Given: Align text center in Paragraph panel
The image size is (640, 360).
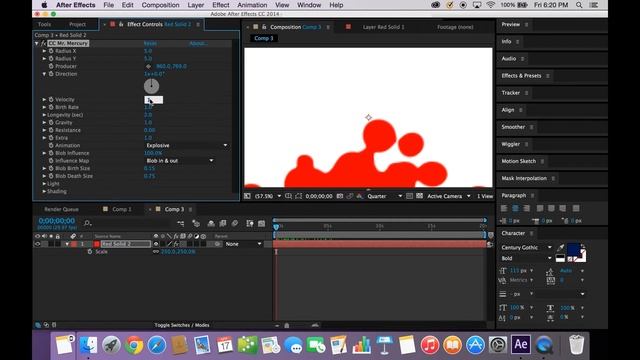Looking at the screenshot, I should click(516, 209).
